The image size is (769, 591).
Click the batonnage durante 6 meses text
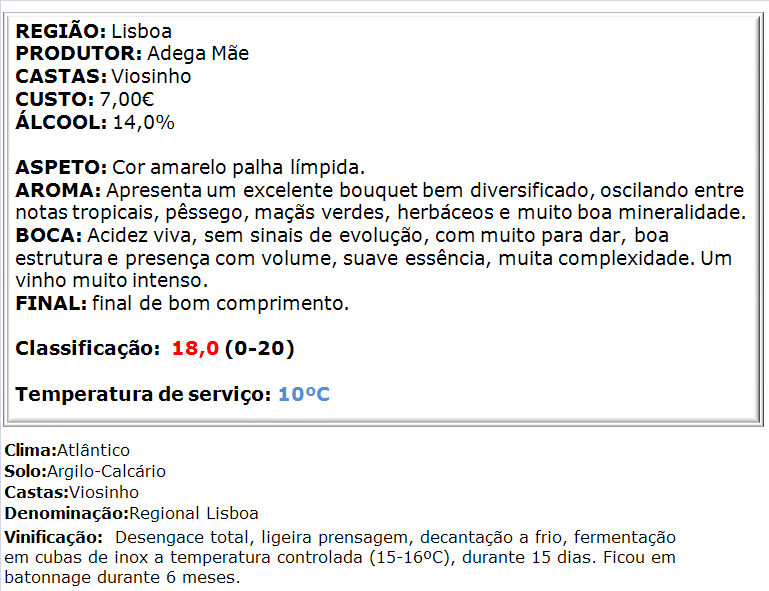point(122,578)
